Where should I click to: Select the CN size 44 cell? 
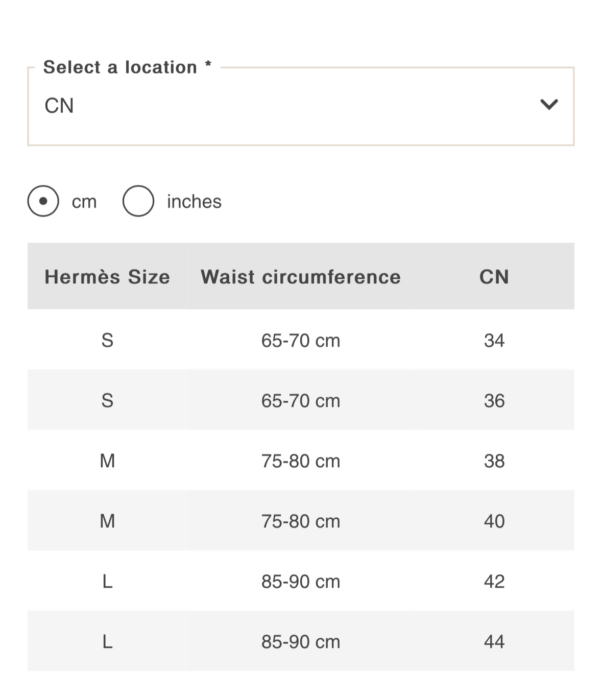click(494, 641)
